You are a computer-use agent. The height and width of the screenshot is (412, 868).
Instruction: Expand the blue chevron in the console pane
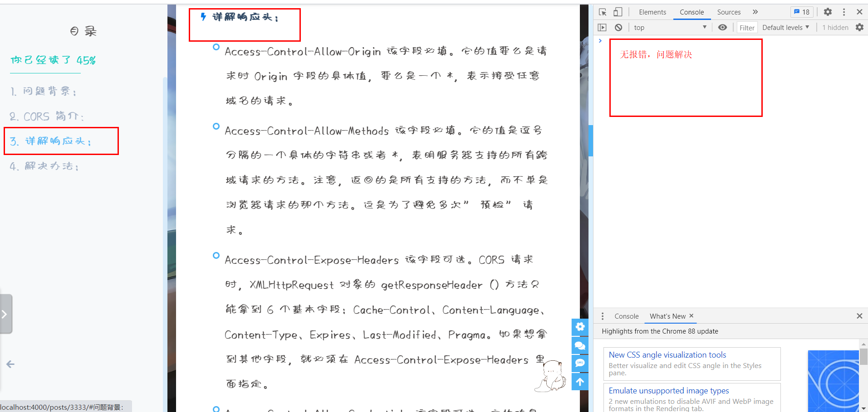[x=600, y=40]
